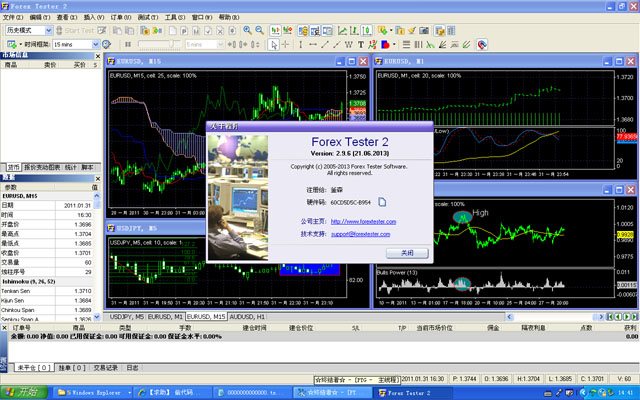Switch to the AUDUSD, H1 chart tab
Viewport: 640px width, 400px height.
pos(247,317)
